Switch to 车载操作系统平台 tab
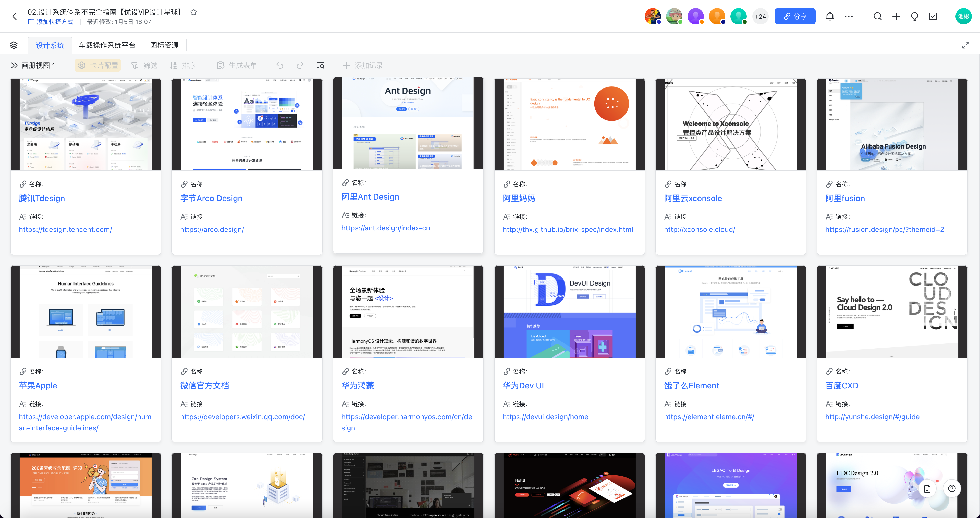The image size is (980, 518). tap(107, 46)
